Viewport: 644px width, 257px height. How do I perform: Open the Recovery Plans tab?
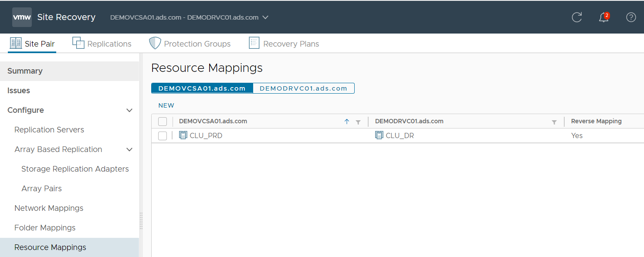(x=284, y=44)
